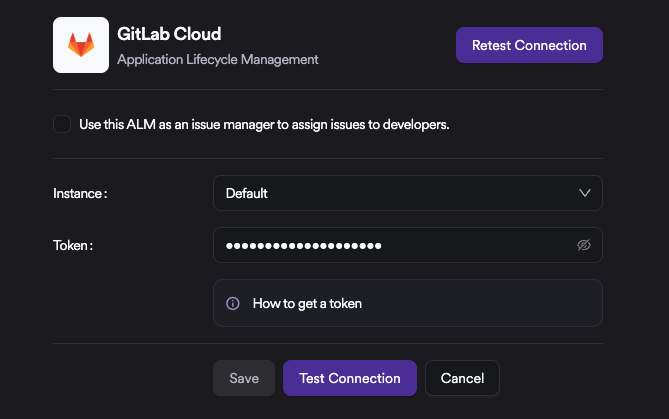669x419 pixels.
Task: Click the "Use this ALM as an issue manager" label
Action: coord(264,125)
